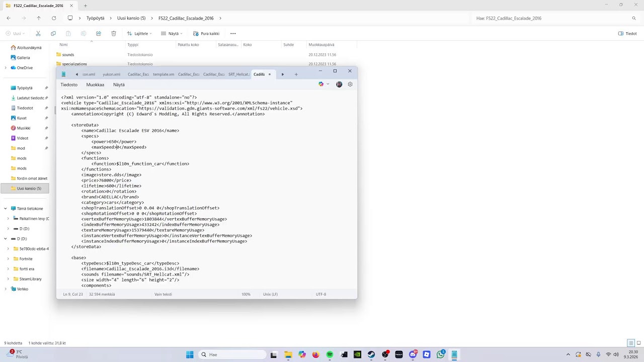Screen dimensions: 644x362
Task: Expand the OneDrive tree node
Action: point(6,68)
